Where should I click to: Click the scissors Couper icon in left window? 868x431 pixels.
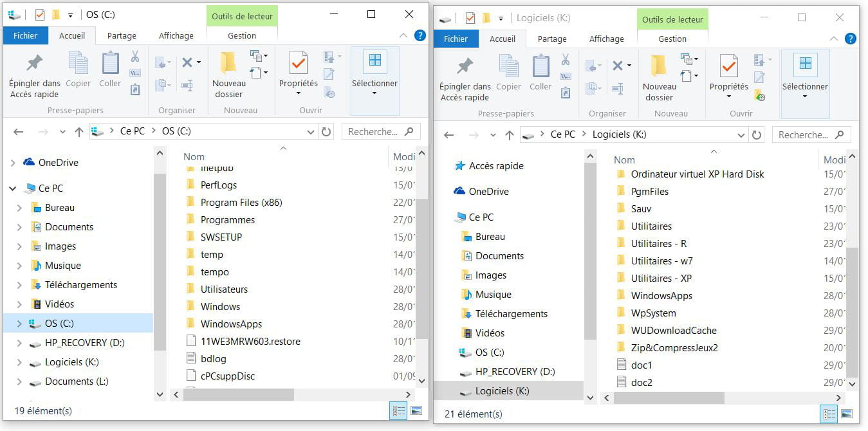[x=135, y=57]
